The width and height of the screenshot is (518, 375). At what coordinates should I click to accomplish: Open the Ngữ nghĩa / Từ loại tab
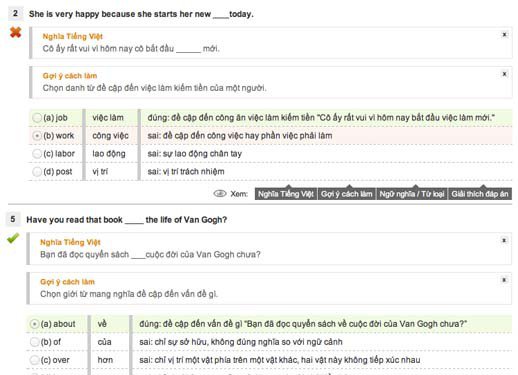pos(412,194)
